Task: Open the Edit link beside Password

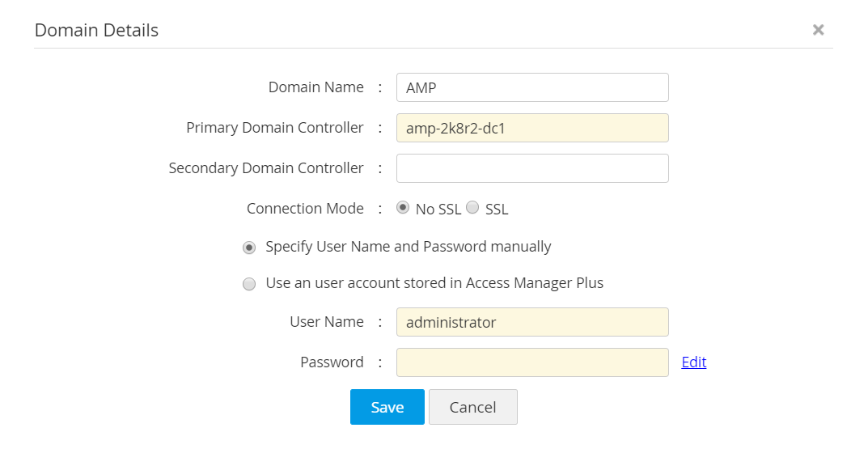Action: (x=693, y=362)
